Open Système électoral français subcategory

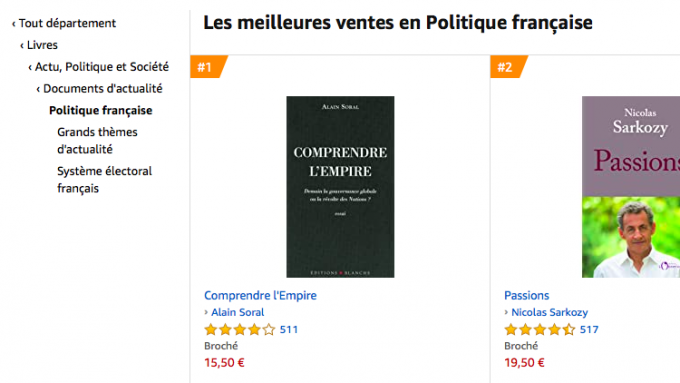click(105, 180)
